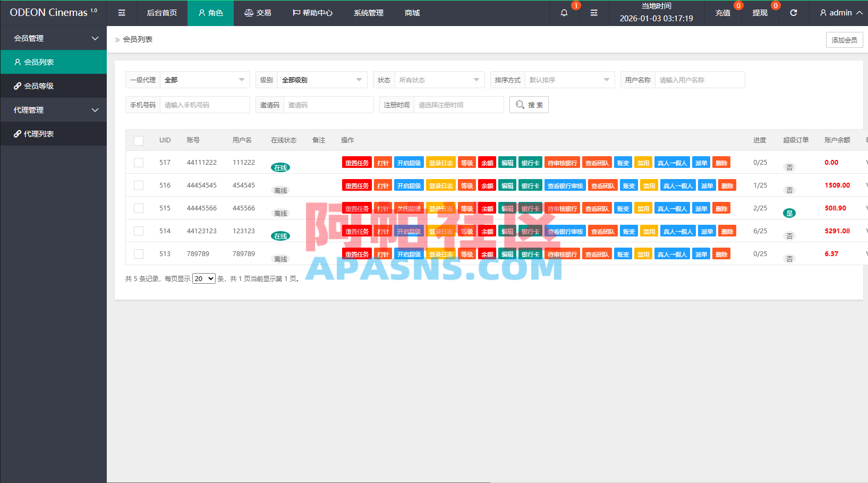
Task: Open the 级别 level dropdown
Action: (x=322, y=80)
